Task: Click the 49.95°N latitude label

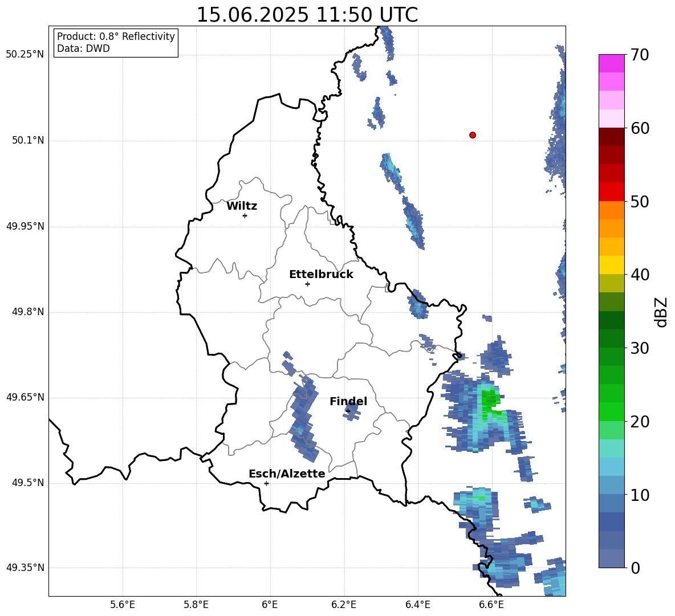Action: (25, 226)
